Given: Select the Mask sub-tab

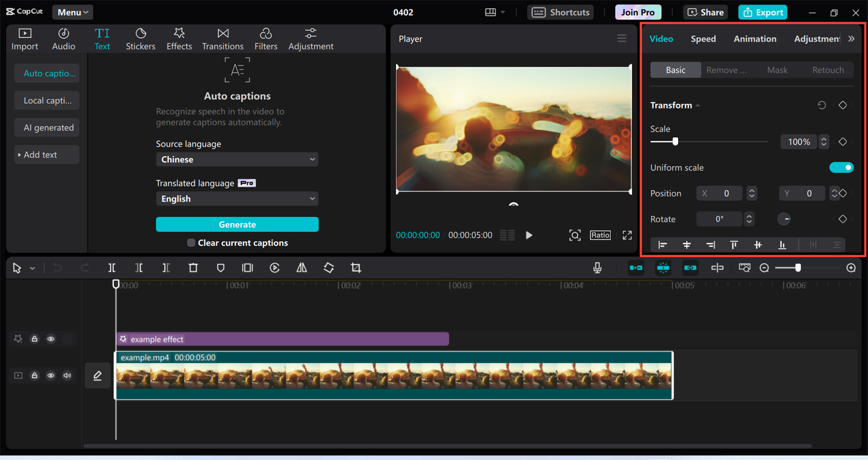Looking at the screenshot, I should 777,70.
